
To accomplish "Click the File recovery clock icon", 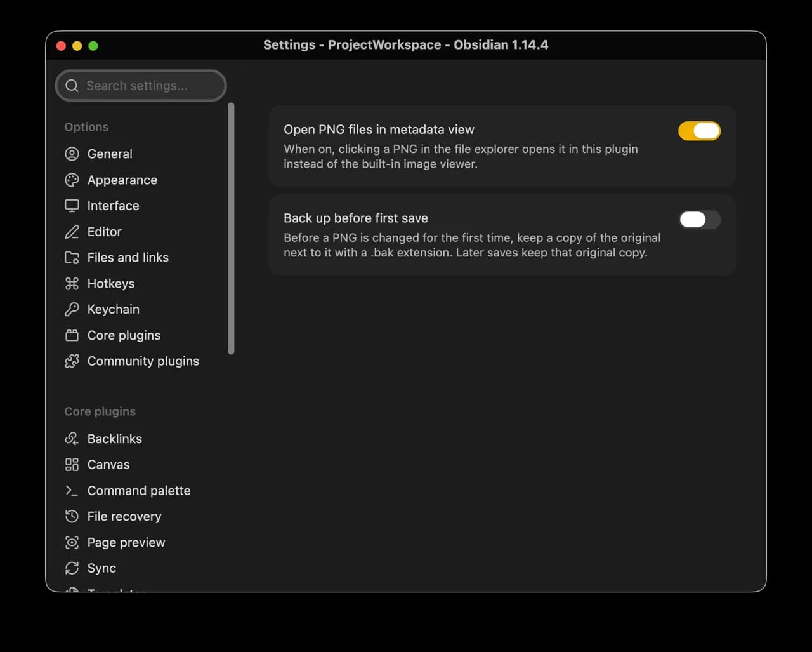I will [72, 517].
